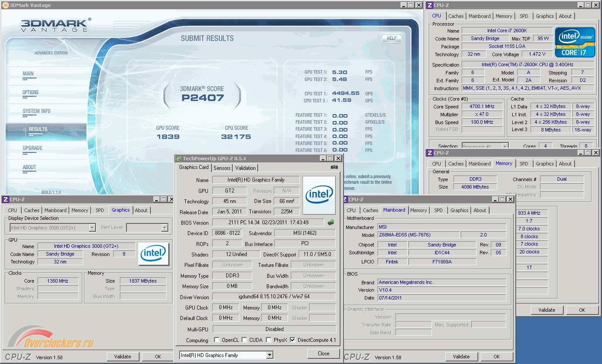Click the HELP button in 3DMark Vantage
This screenshot has width=602, height=364.
click(x=391, y=38)
